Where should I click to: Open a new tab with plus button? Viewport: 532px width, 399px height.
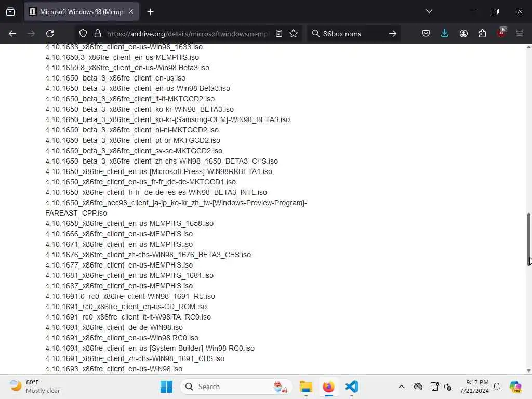click(150, 12)
